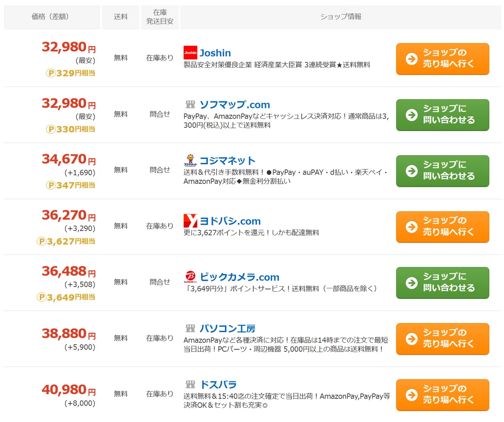Viewport: 504px width, 422px height.
Task: Go to ドスパラ sales page button
Action: coord(443,395)
